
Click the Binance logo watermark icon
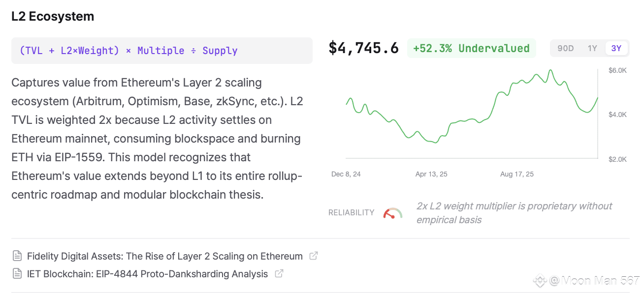pos(541,281)
